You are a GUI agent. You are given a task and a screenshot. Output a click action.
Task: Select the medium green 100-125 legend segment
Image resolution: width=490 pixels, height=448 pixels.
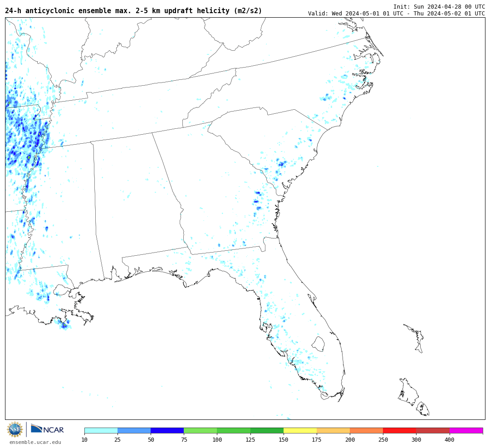click(x=234, y=431)
